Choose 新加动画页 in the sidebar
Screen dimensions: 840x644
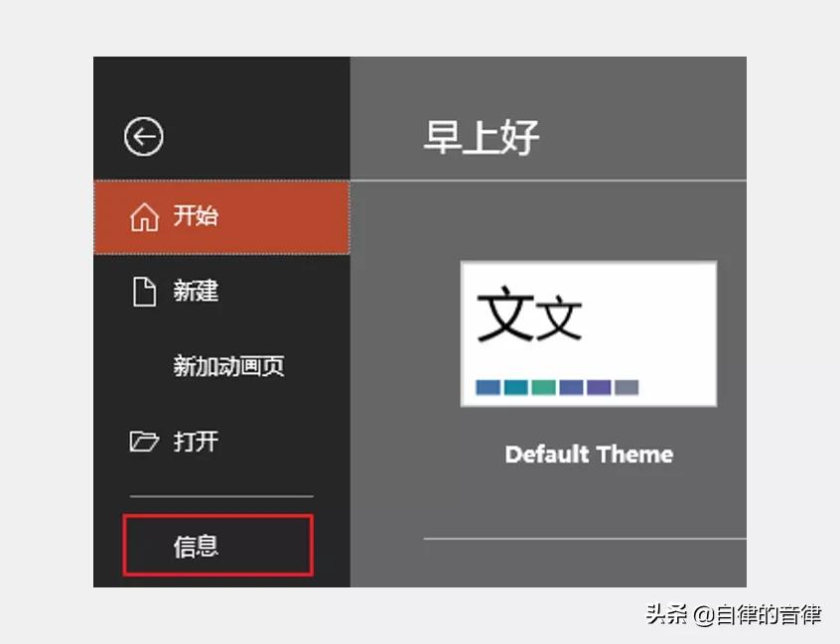228,366
